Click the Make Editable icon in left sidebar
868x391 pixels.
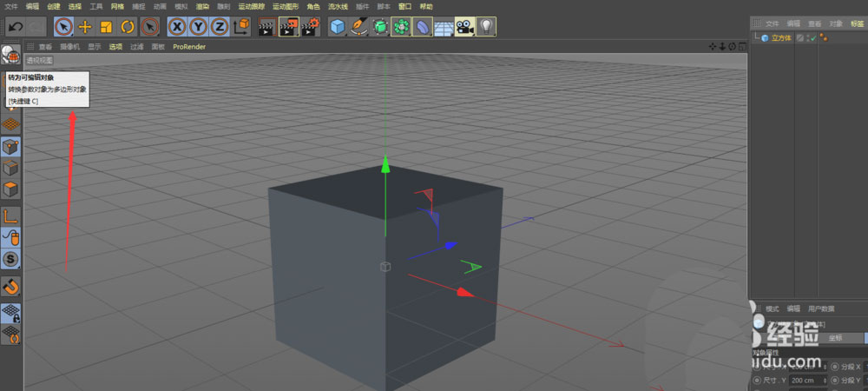[10, 56]
